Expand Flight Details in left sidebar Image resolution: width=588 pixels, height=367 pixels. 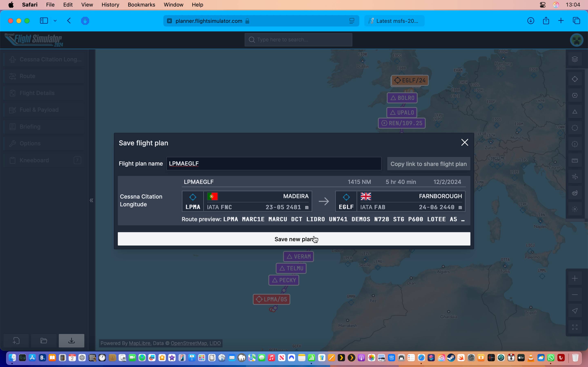coord(37,93)
